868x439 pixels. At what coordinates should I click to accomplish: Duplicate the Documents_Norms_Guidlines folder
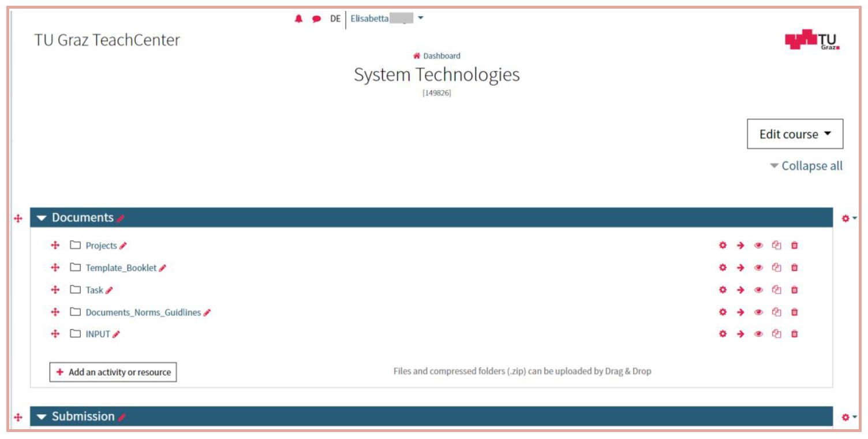pos(777,312)
